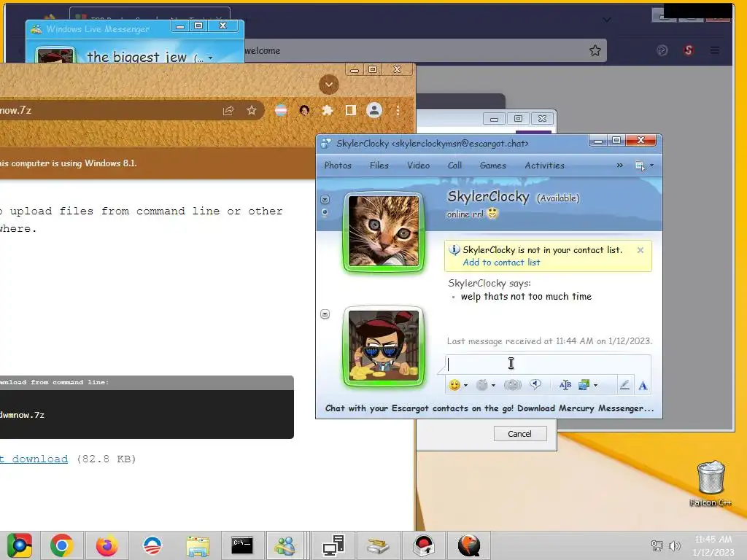Click the Obama logo icon on taskbar

pos(152,545)
